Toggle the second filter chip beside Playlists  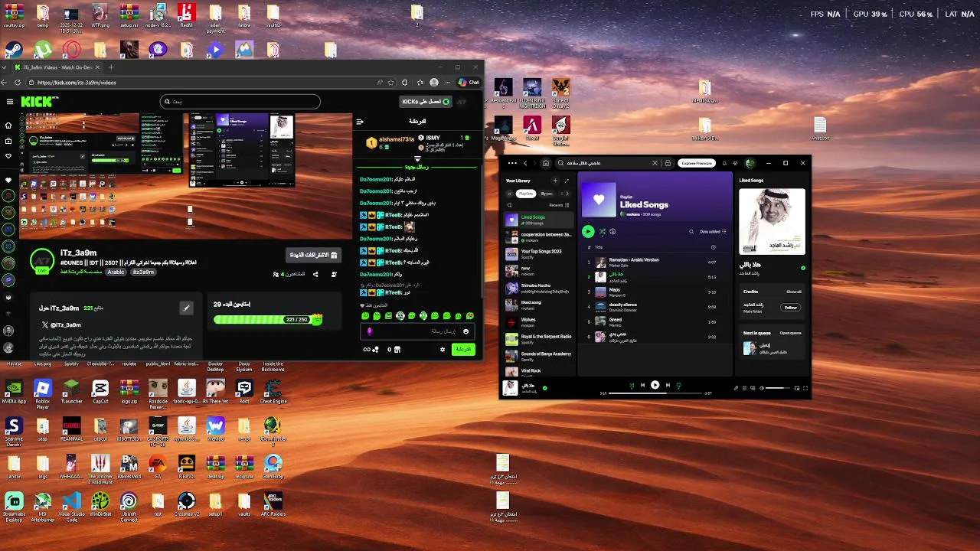pos(547,194)
